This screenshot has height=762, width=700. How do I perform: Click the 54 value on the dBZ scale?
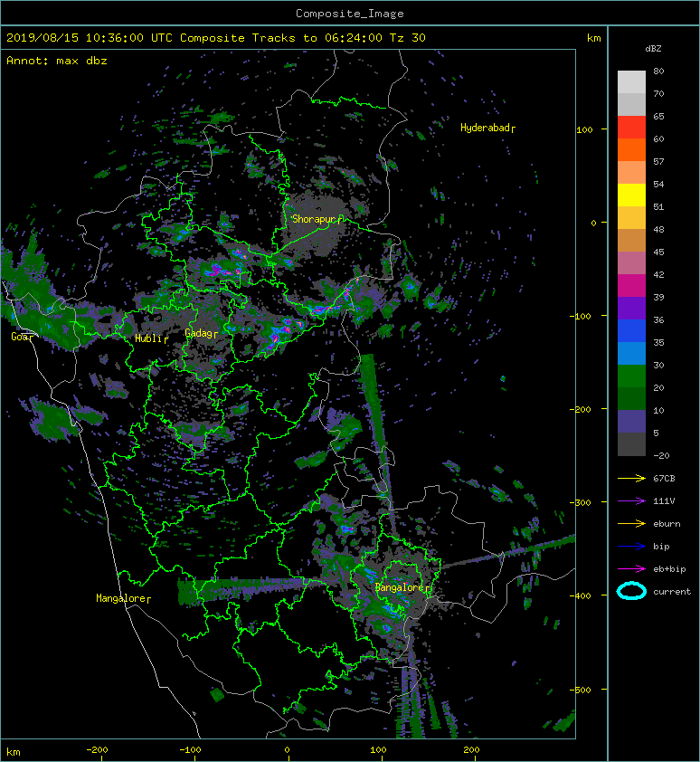[x=658, y=185]
